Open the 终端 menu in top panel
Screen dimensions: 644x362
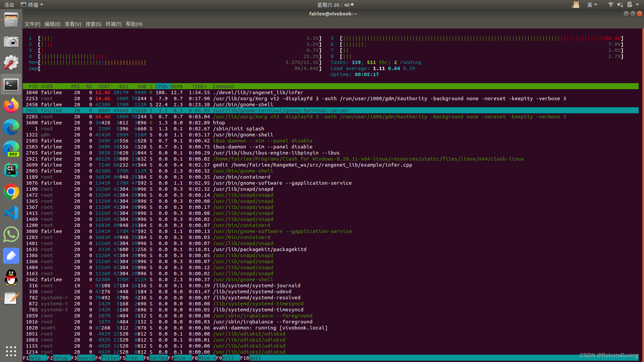(32, 4)
